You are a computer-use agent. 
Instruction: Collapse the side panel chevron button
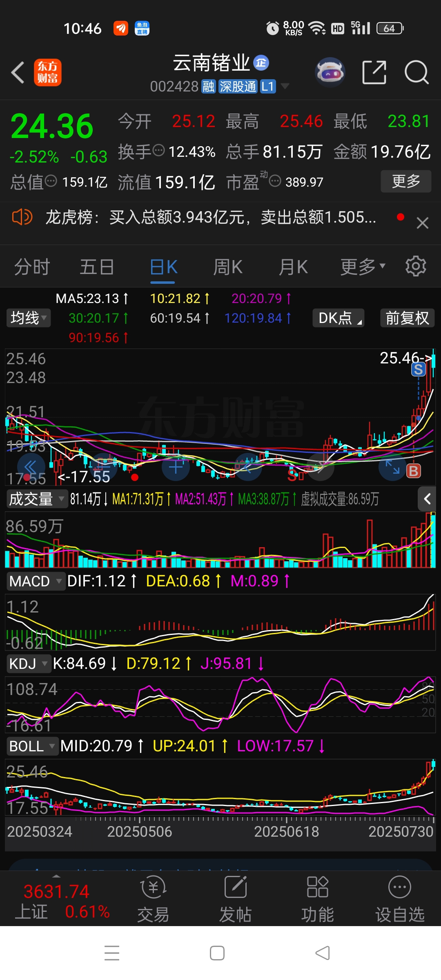tap(428, 499)
